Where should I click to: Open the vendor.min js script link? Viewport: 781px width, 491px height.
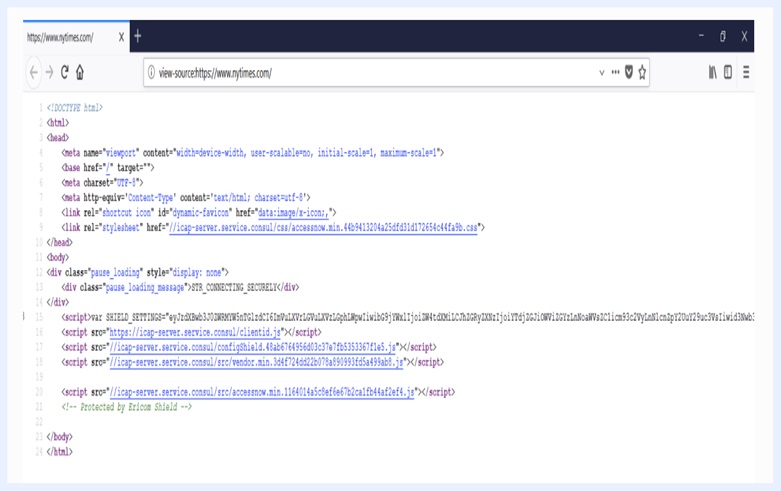tap(257, 362)
